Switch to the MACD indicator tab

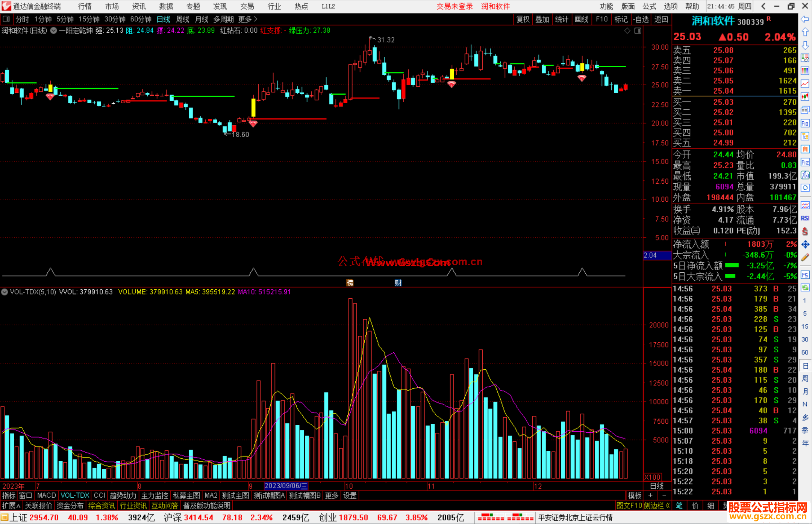pos(46,495)
